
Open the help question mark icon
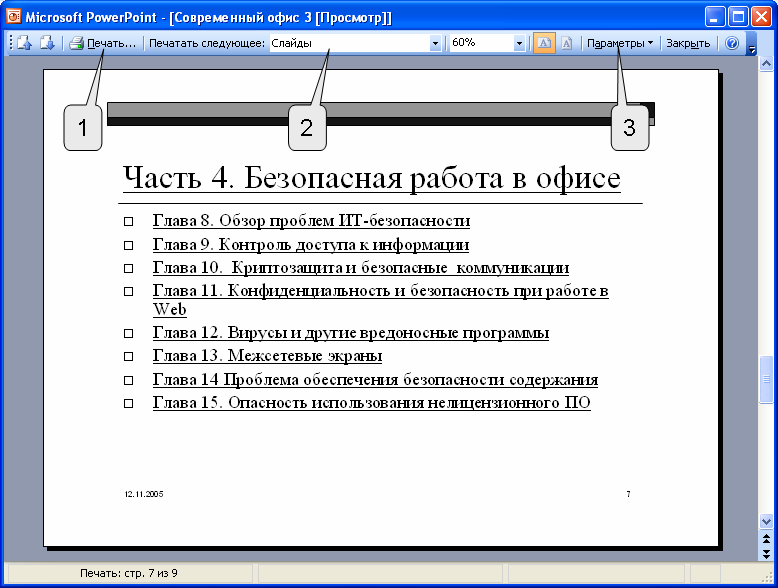point(732,43)
